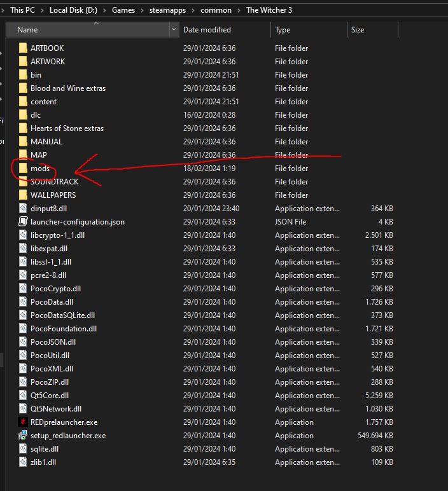Select the libssl-1_1.dll file name
The height and width of the screenshot is (491, 448).
[x=51, y=262]
